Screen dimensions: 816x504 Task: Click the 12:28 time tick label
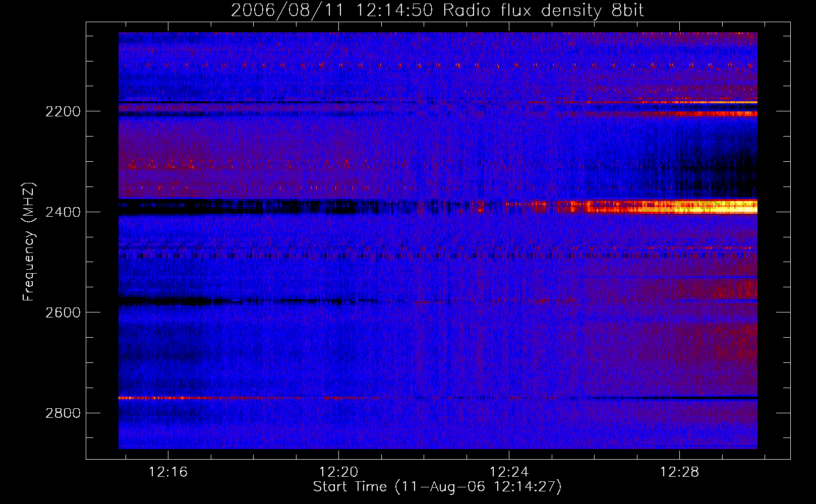(x=680, y=472)
